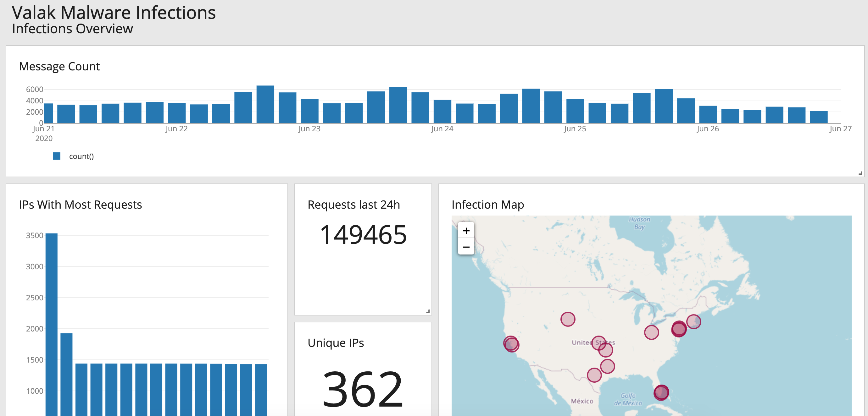Screen dimensions: 868x416
Task: Select the tallest bar in IPs With Most Requests
Action: 52,325
